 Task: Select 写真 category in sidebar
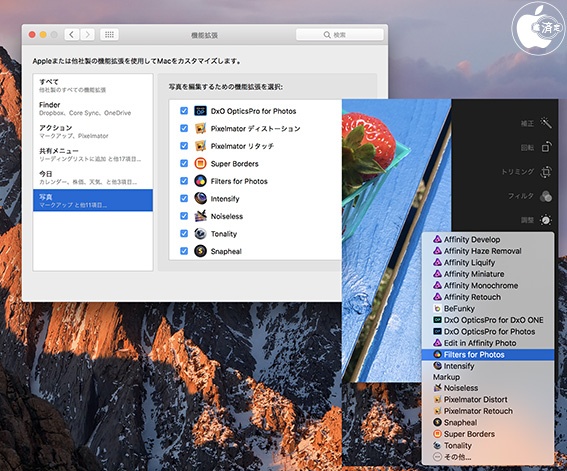click(93, 200)
